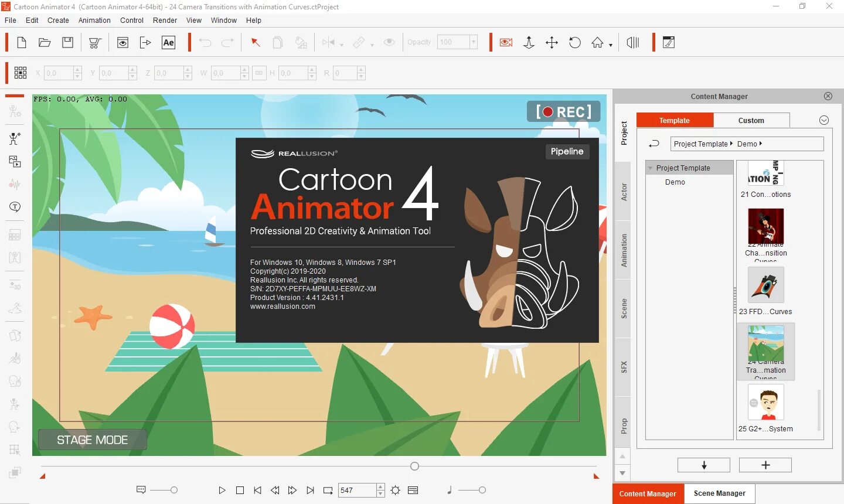Screen dimensions: 844x504
Task: Click the add plus button
Action: coord(765,465)
